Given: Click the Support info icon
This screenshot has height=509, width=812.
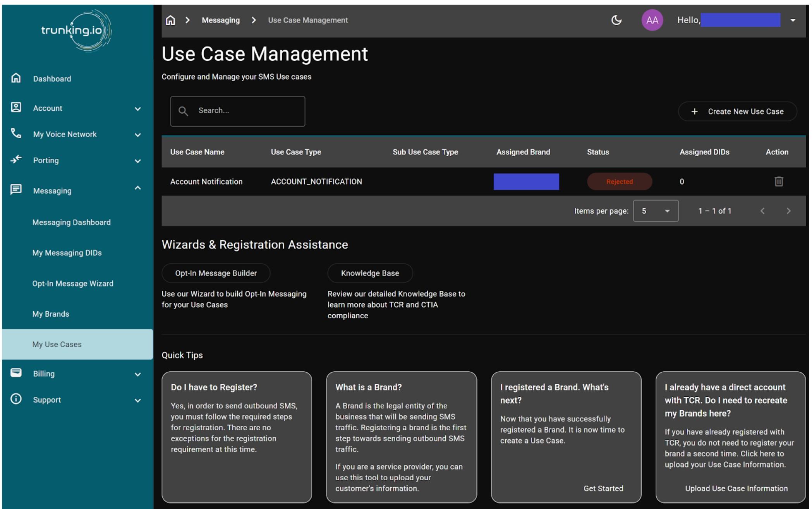Looking at the screenshot, I should [16, 399].
